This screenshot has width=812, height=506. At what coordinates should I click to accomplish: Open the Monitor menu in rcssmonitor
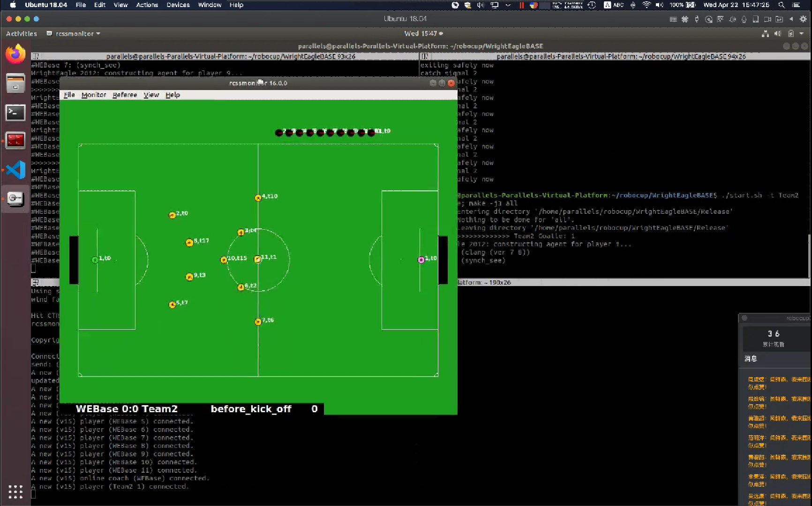tap(94, 95)
